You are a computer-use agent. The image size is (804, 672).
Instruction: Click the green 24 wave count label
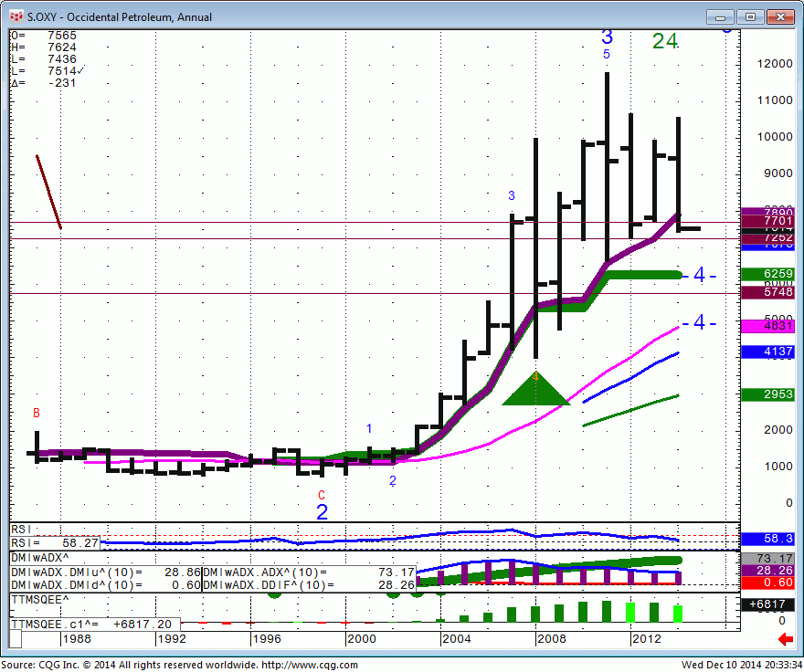tap(665, 41)
